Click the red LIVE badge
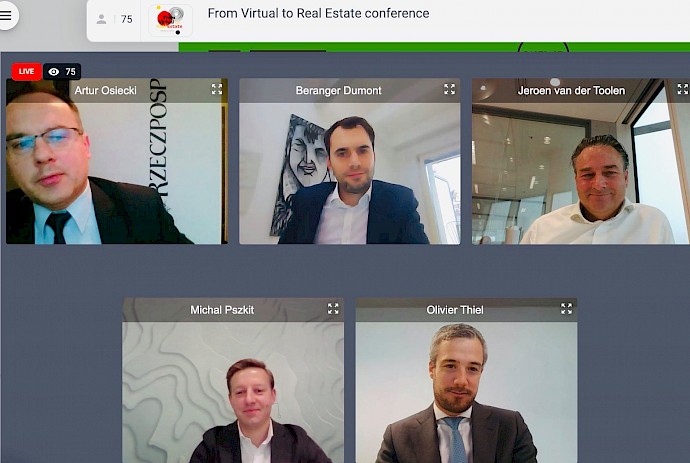The height and width of the screenshot is (463, 690). click(26, 71)
